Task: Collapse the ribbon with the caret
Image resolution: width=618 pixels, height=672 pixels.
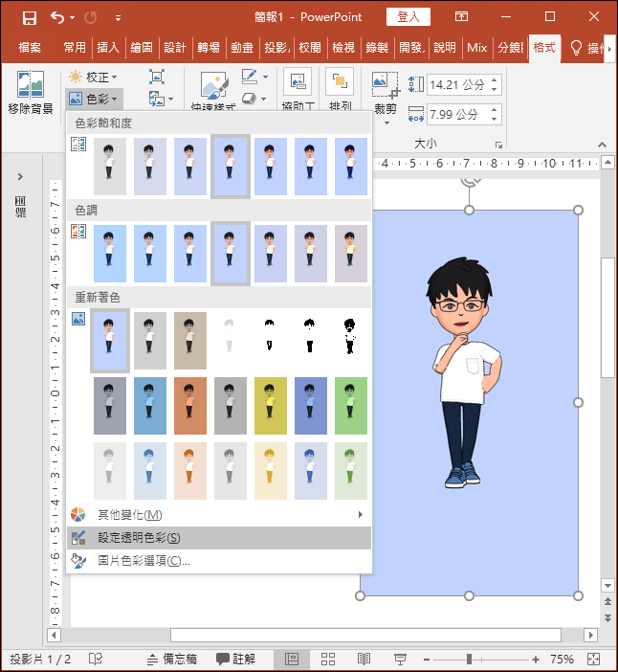Action: click(x=602, y=145)
